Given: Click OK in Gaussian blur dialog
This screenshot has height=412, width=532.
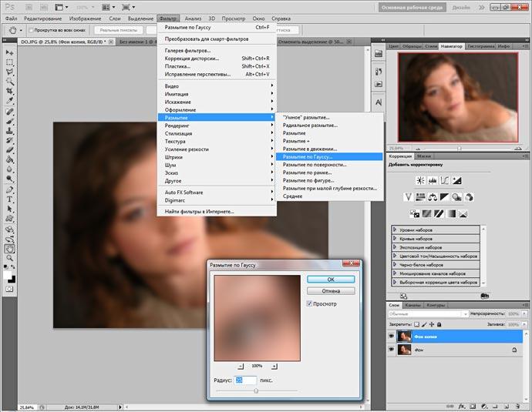Looking at the screenshot, I should click(x=331, y=280).
